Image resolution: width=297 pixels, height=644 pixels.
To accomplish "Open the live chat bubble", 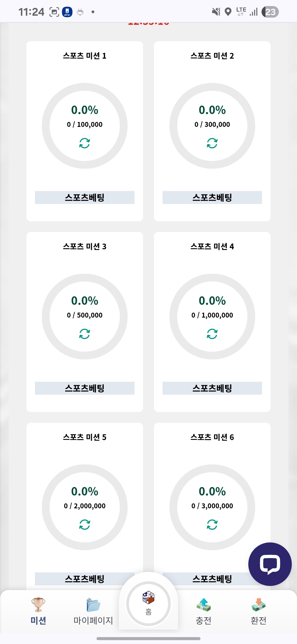I will (270, 564).
